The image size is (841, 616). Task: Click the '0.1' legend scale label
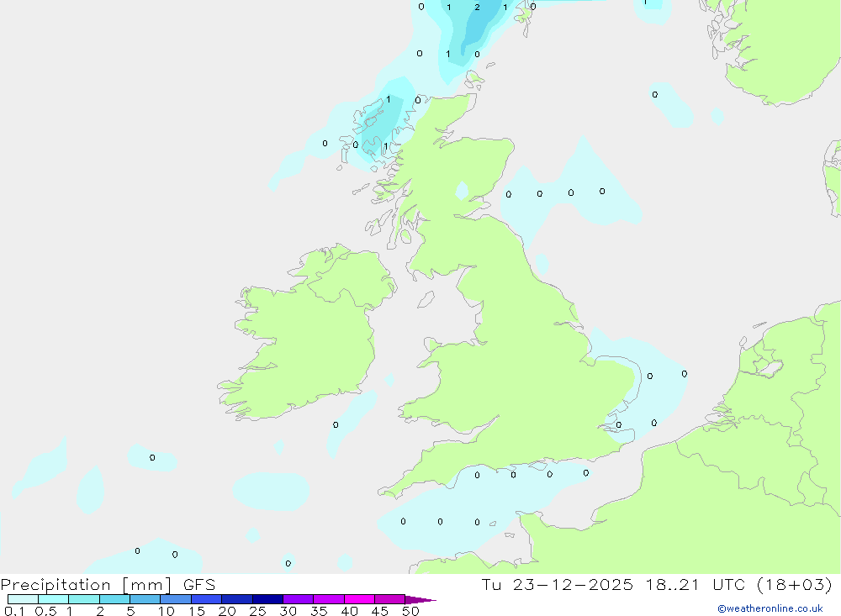tap(14, 611)
